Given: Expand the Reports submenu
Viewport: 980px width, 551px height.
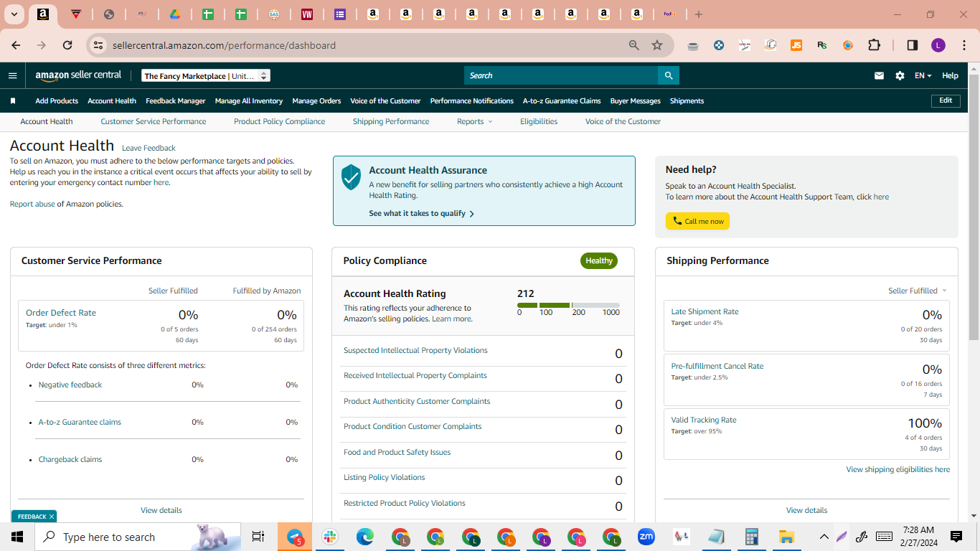Looking at the screenshot, I should [x=475, y=122].
